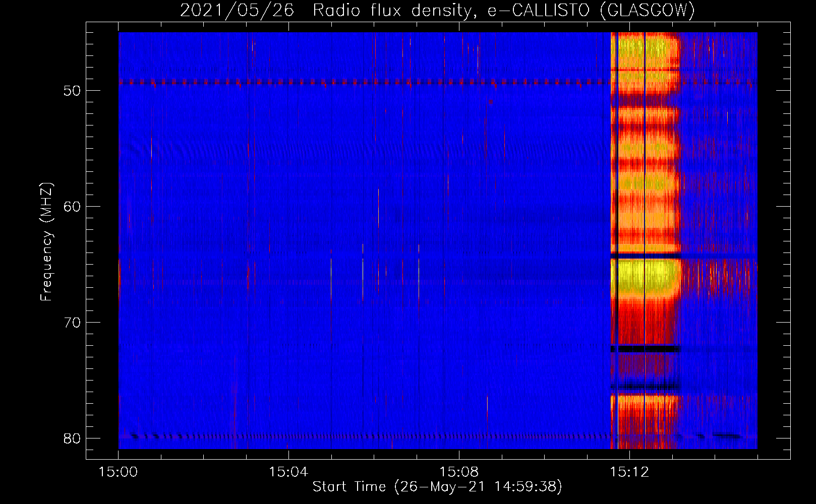Select the Frequency (MHZ) axis label
Image resolution: width=816 pixels, height=504 pixels.
[x=46, y=242]
